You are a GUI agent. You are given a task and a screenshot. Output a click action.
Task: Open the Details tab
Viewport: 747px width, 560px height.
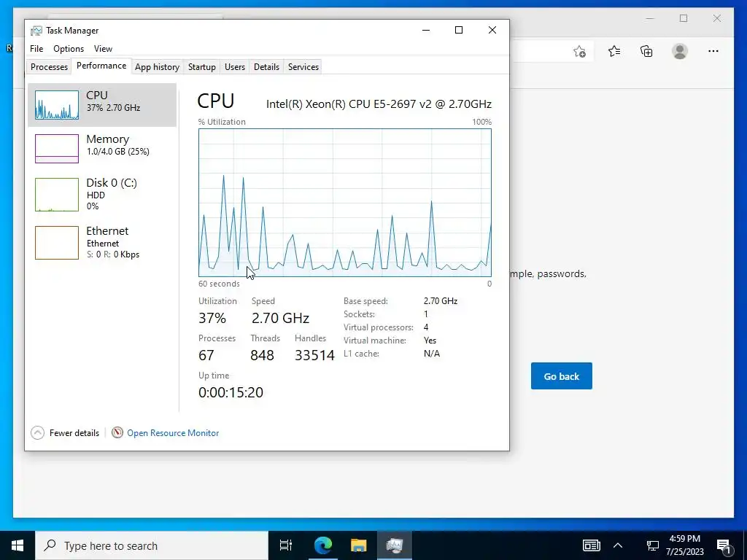pyautogui.click(x=266, y=67)
